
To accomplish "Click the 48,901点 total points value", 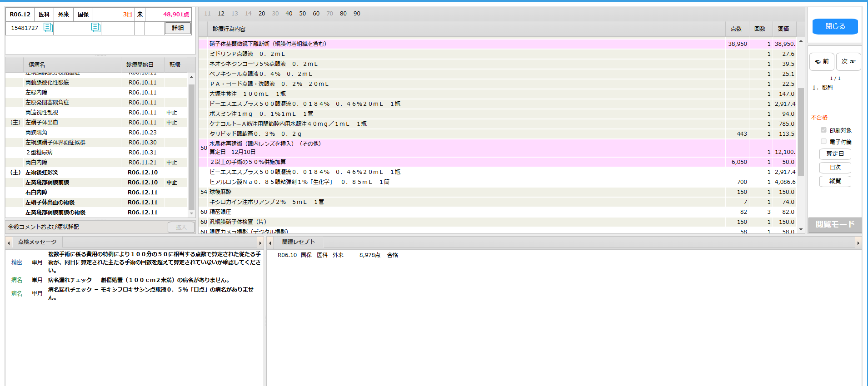I will (x=176, y=15).
